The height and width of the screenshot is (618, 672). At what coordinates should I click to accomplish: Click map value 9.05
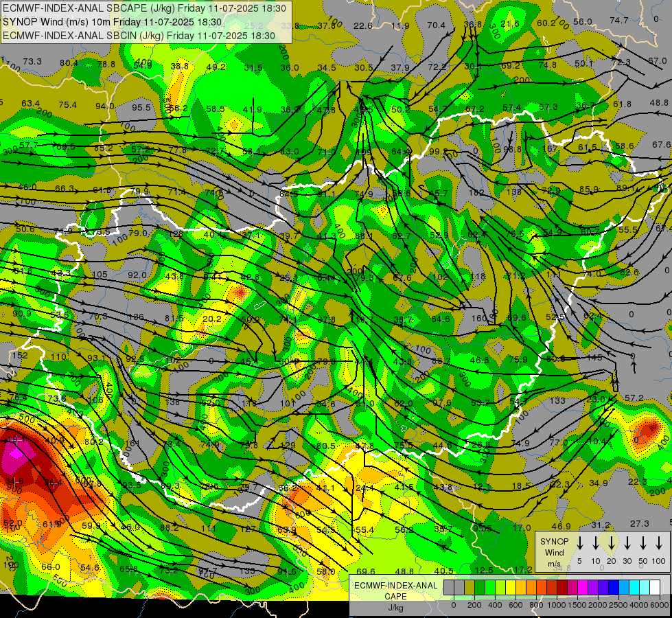[482, 528]
